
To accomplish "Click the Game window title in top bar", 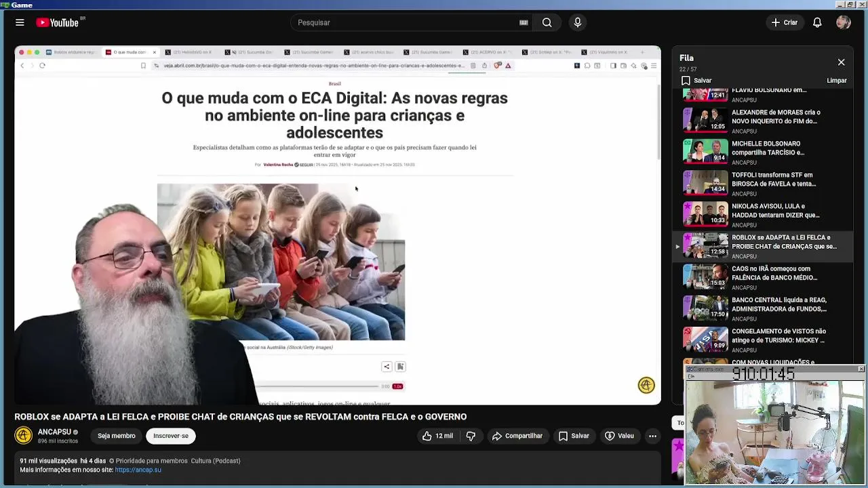I will tap(22, 5).
